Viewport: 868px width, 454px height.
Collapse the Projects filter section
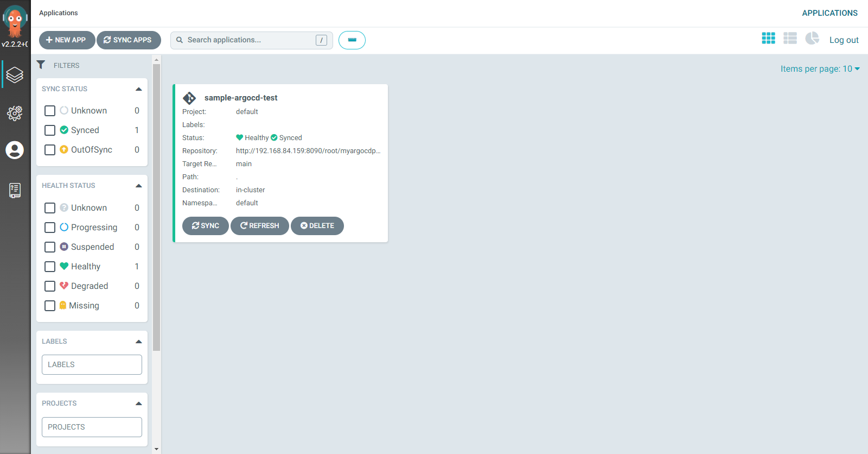click(x=138, y=403)
